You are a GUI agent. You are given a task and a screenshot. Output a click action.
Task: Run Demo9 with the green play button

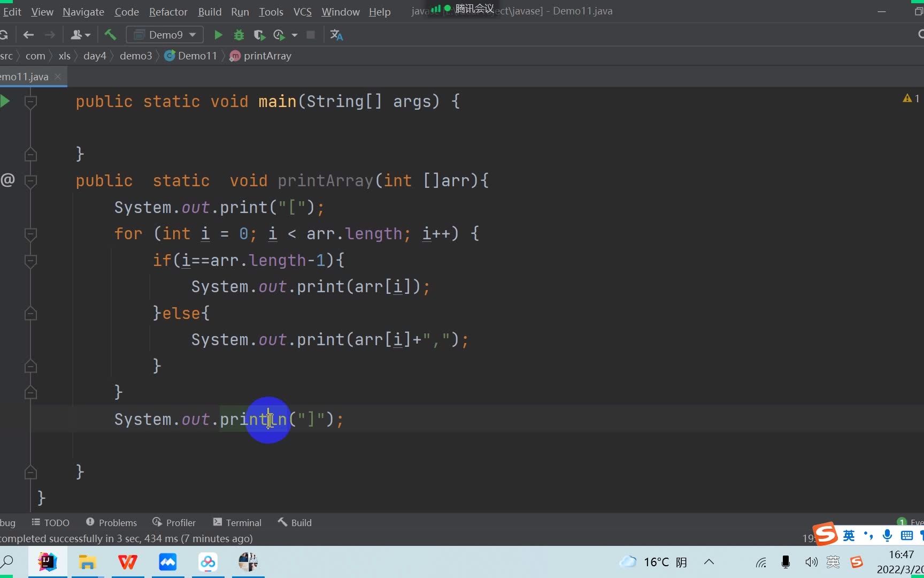pos(218,35)
